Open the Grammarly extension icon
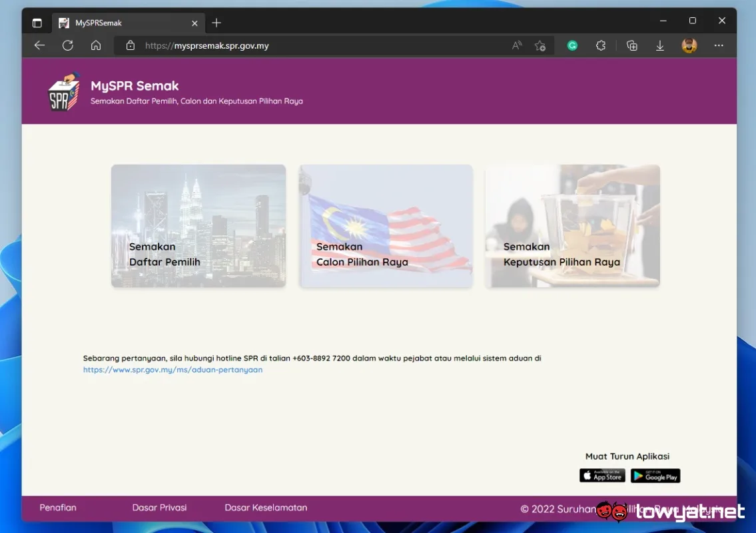This screenshot has width=756, height=533. click(572, 45)
